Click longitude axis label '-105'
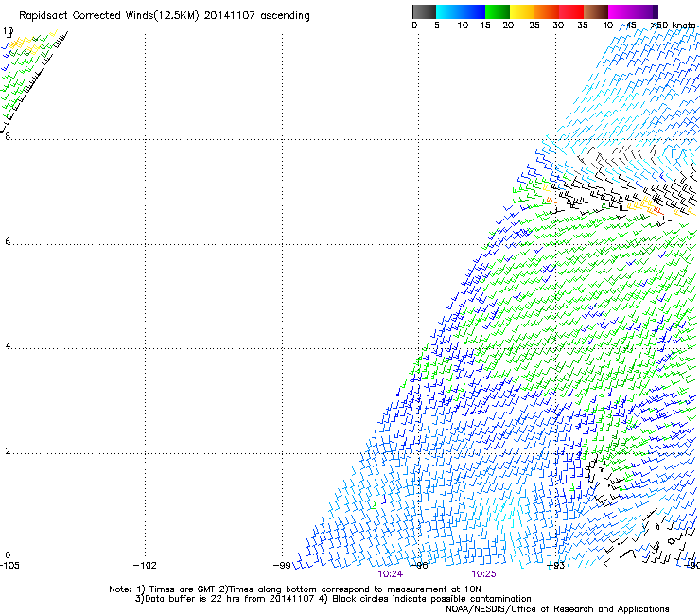The image size is (700, 615). (9, 566)
